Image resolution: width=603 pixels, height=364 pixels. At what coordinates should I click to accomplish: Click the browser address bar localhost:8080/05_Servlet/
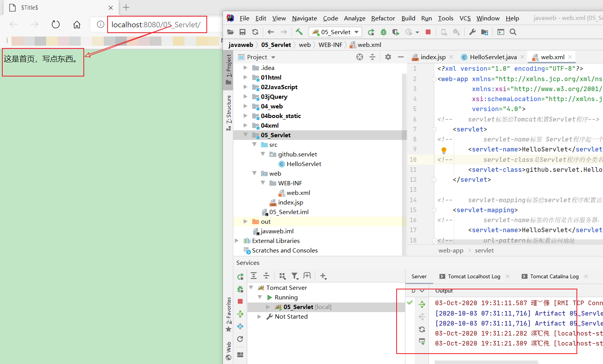point(156,25)
